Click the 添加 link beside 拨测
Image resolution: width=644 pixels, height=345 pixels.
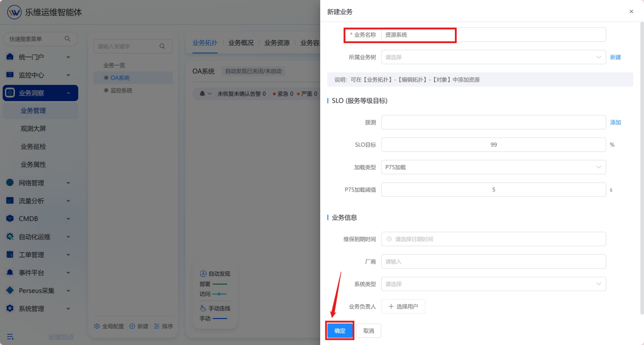point(616,122)
